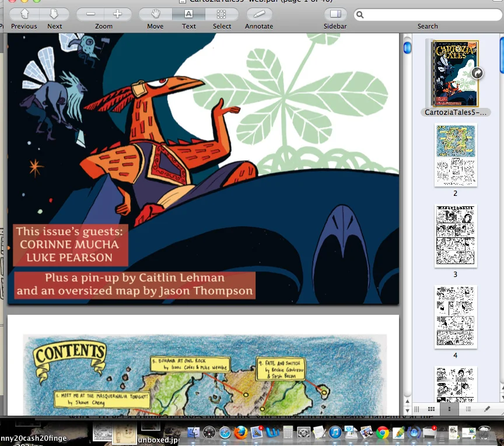Launch iTunes from the Dock

(x=335, y=433)
